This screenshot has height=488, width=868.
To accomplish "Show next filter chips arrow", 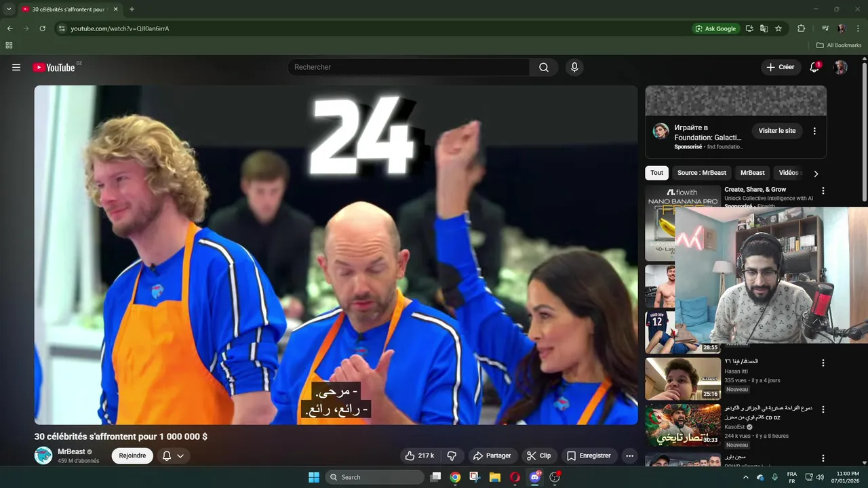I will click(816, 174).
